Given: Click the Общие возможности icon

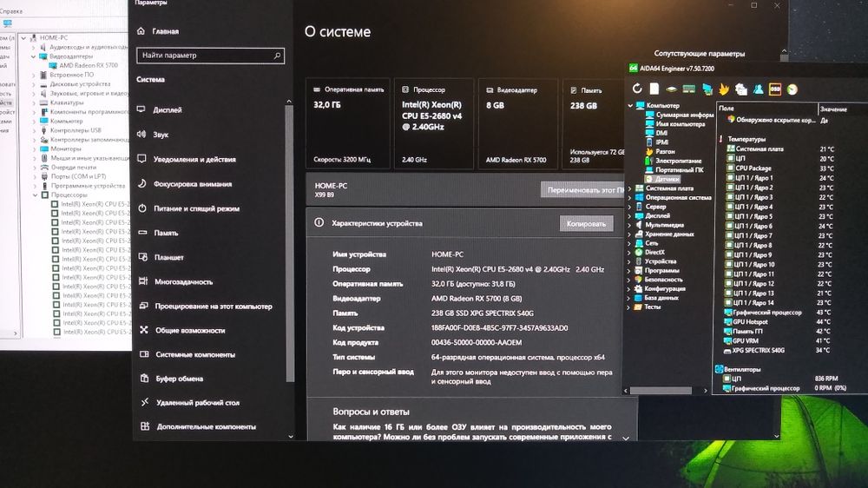Looking at the screenshot, I should click(x=144, y=330).
